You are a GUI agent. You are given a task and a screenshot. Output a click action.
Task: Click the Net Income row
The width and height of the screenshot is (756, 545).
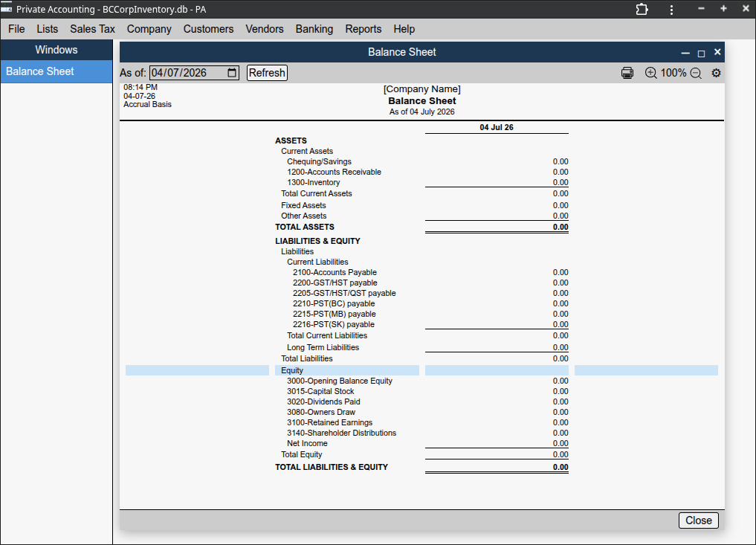click(422, 444)
